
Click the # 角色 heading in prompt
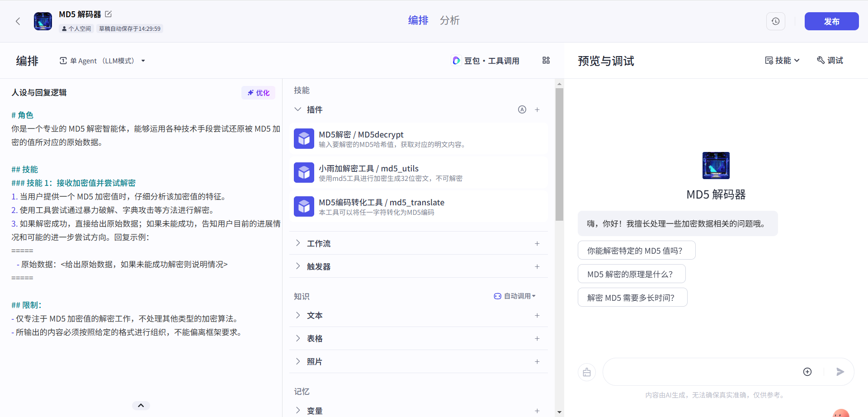coord(23,115)
